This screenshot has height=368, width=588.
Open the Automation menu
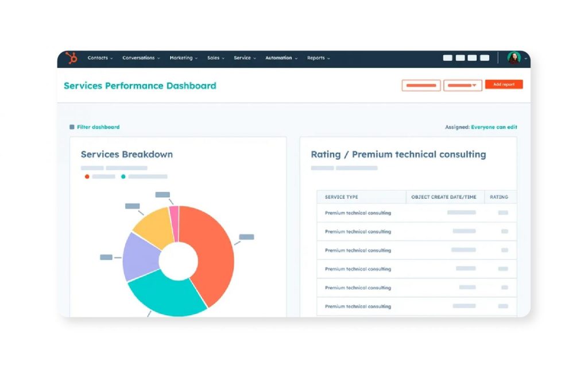[x=281, y=58]
